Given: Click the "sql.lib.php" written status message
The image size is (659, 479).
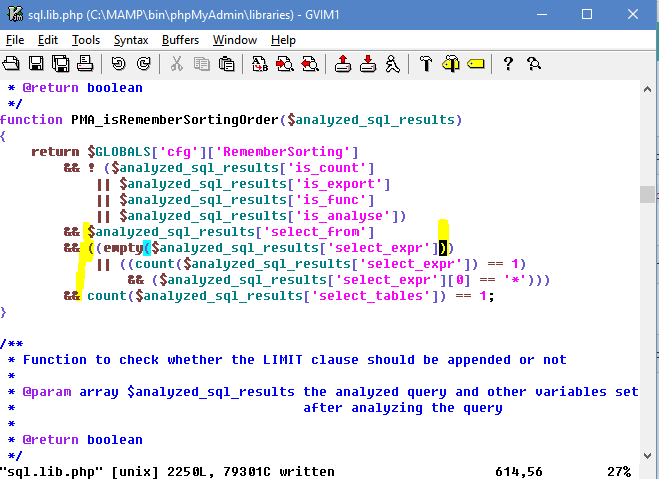Looking at the screenshot, I should click(167, 471).
